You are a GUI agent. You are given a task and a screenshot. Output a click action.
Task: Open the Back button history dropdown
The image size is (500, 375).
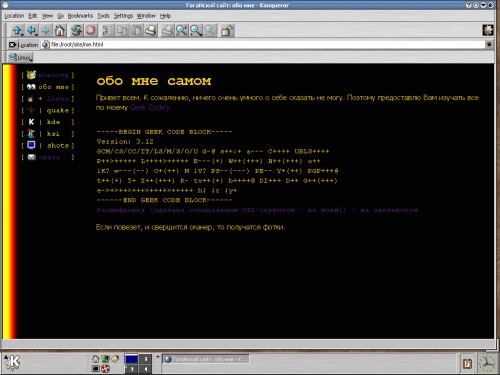36,34
